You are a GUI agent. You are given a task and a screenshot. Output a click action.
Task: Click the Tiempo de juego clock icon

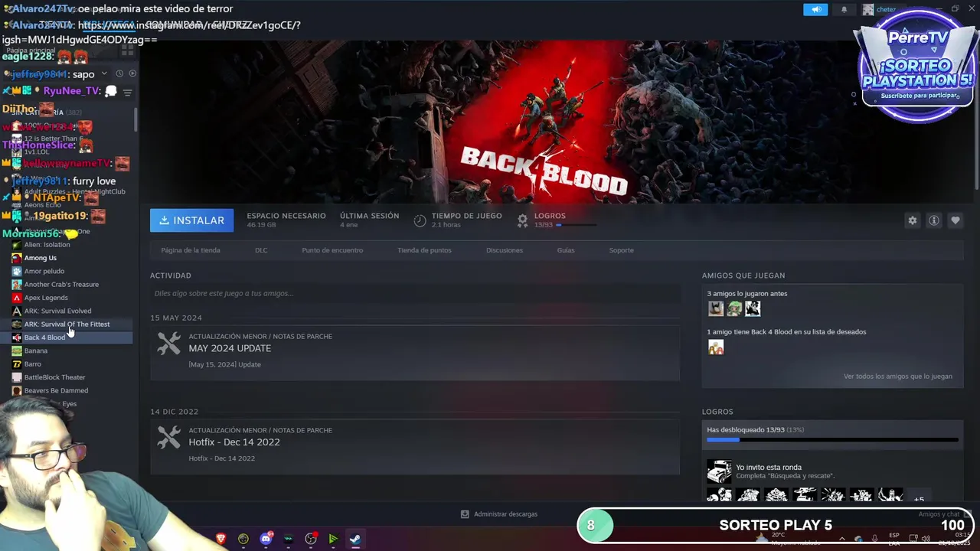pyautogui.click(x=420, y=220)
